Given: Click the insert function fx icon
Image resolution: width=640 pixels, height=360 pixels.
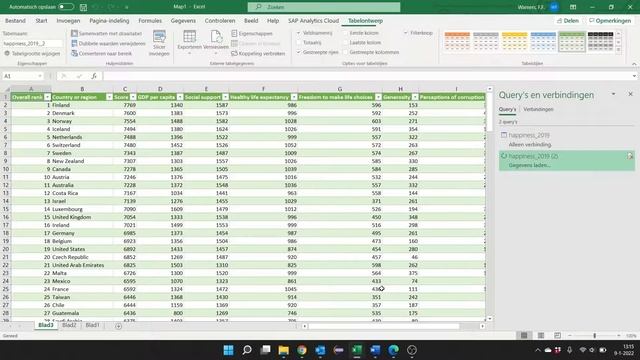Looking at the screenshot, I should tap(94, 76).
